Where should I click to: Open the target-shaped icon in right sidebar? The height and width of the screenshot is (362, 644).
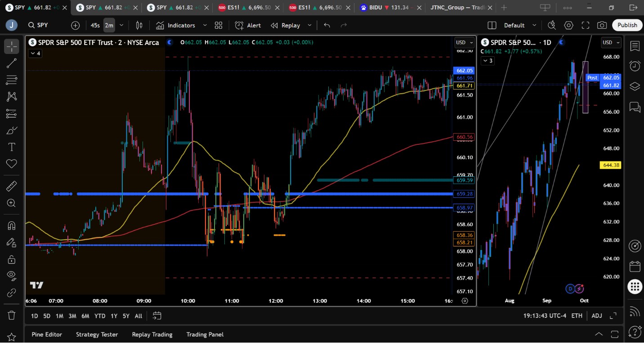point(635,246)
